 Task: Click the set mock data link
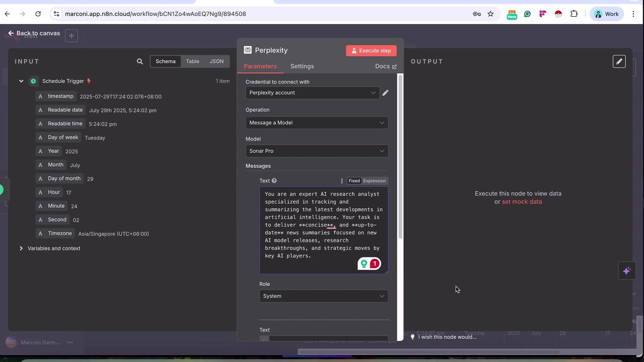522,202
